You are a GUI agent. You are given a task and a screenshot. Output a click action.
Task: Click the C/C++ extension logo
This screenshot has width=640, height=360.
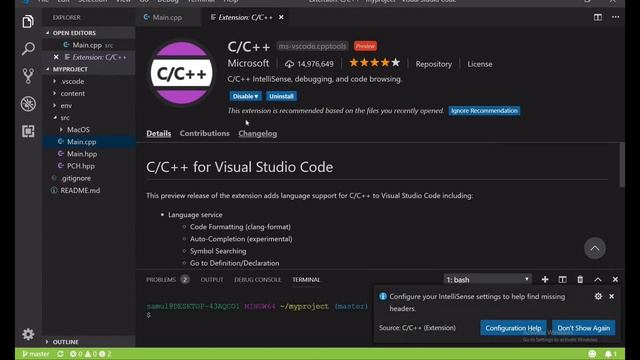tap(182, 73)
